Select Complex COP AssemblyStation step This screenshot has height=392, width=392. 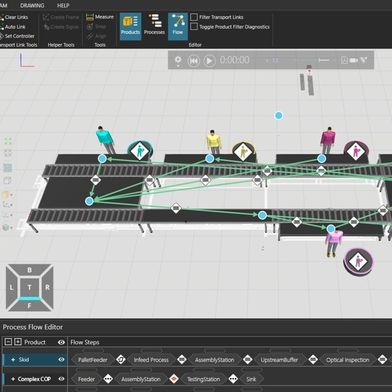pyautogui.click(x=141, y=379)
